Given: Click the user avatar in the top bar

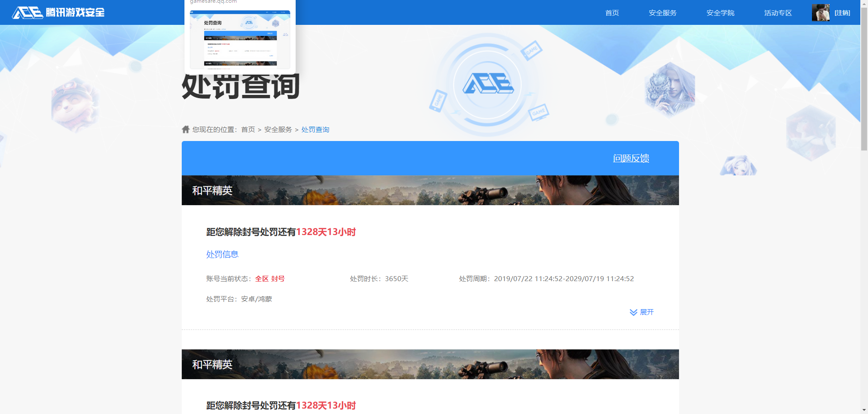Looking at the screenshot, I should pyautogui.click(x=821, y=12).
